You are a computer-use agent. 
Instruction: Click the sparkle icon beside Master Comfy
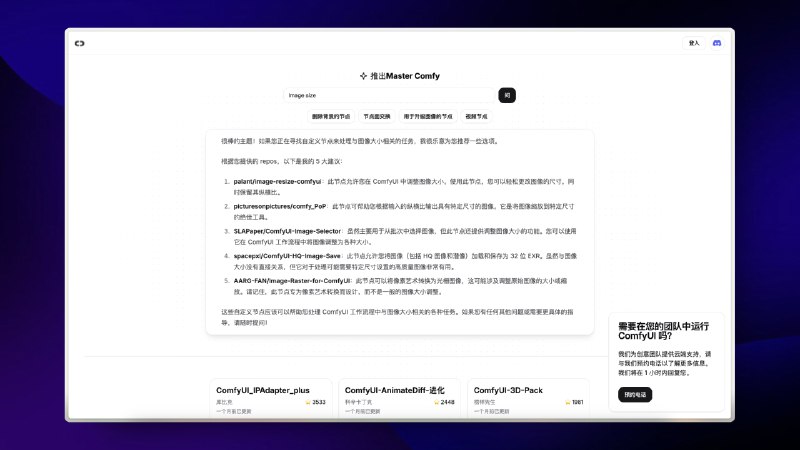[363, 76]
